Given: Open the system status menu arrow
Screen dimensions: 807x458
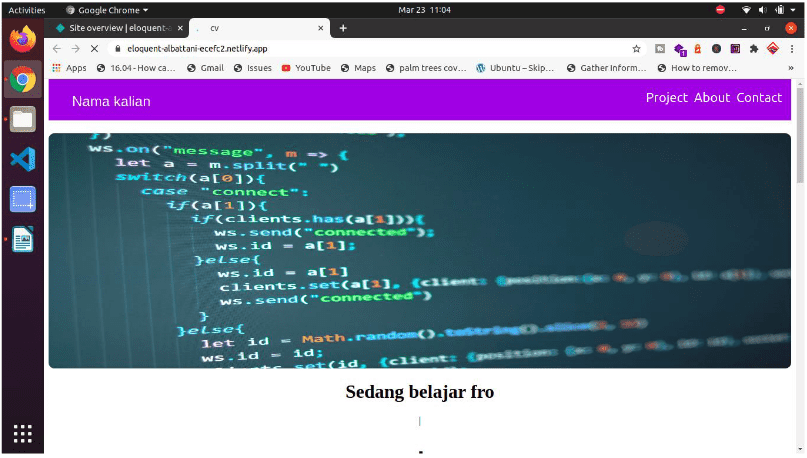Looking at the screenshot, I should click(791, 9).
